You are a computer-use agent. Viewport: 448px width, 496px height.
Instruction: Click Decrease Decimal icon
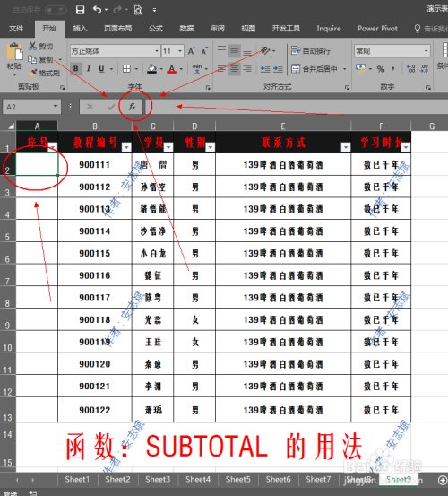[x=425, y=69]
